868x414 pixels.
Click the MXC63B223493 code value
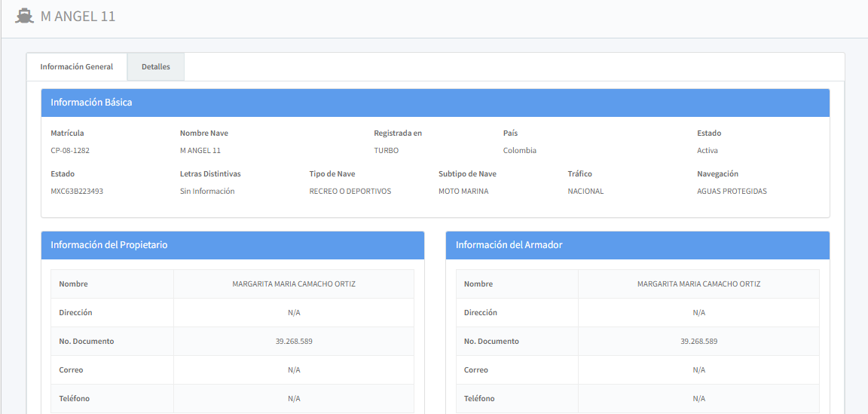77,191
